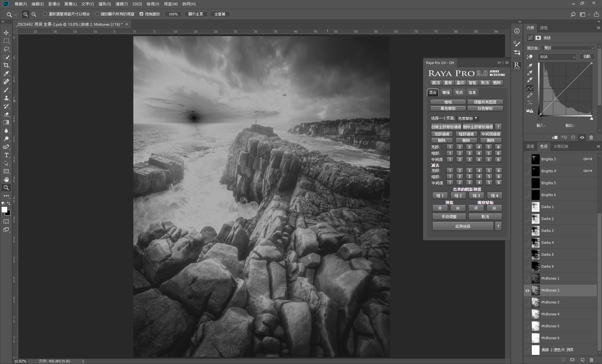Select the Darks 3 channel thumbnail

point(535,231)
